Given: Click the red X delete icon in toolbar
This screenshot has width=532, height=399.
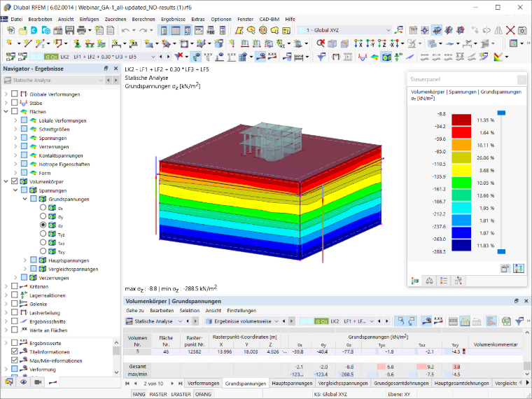Looking at the screenshot, I should coord(510,30).
